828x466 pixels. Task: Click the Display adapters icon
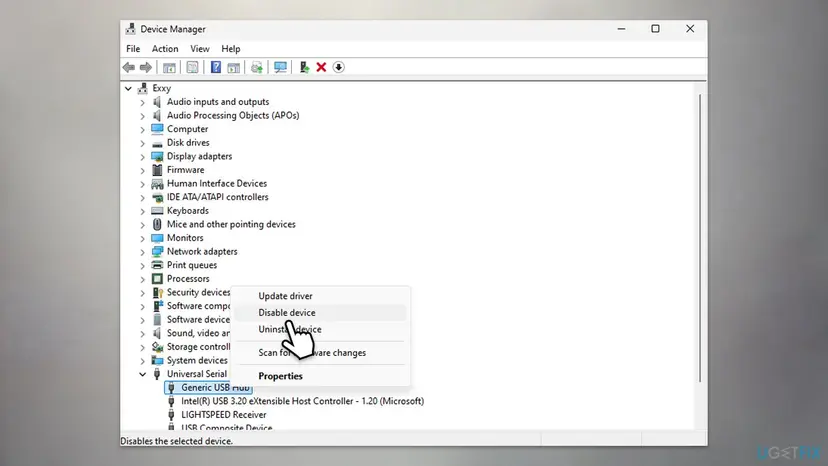coord(157,156)
